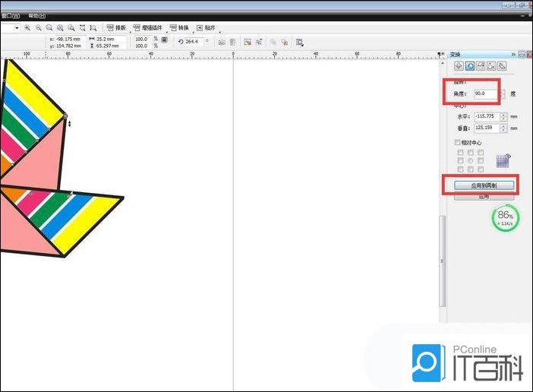
Task: Click the mirror vertically icon
Action: [x=233, y=42]
